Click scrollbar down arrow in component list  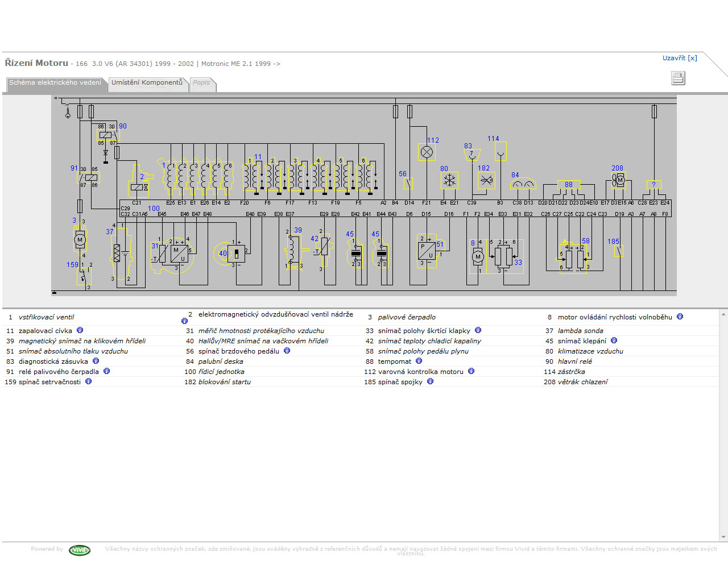click(723, 537)
